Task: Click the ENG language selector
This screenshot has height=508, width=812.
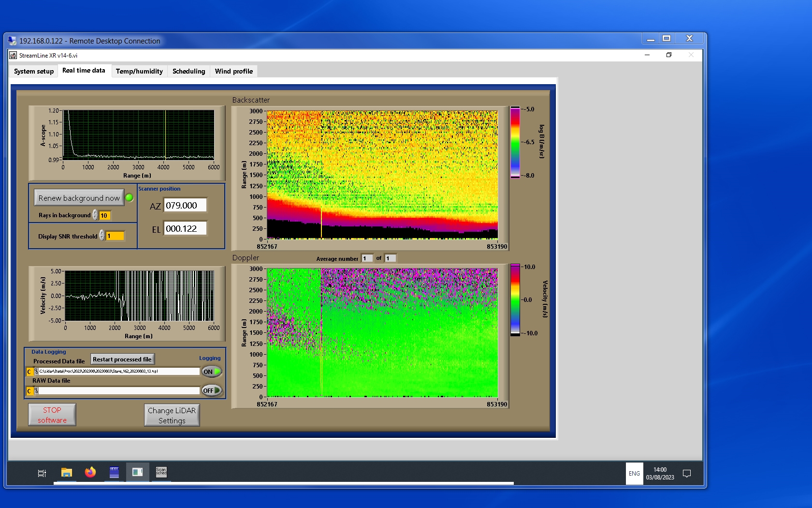Action: coord(634,474)
